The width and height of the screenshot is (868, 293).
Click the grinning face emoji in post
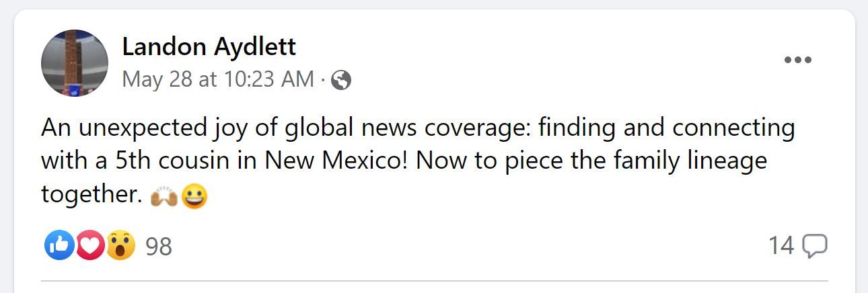pos(194,196)
